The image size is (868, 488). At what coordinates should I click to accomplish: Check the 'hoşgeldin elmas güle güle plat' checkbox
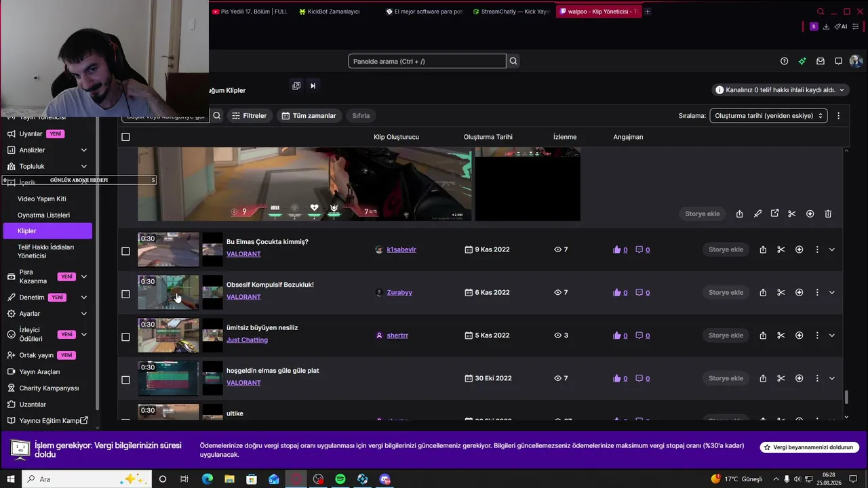tap(125, 380)
